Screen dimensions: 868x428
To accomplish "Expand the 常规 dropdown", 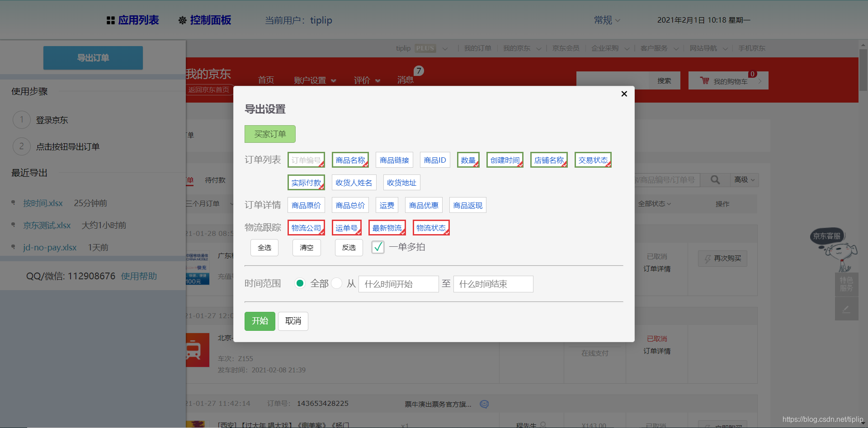I will pos(607,20).
